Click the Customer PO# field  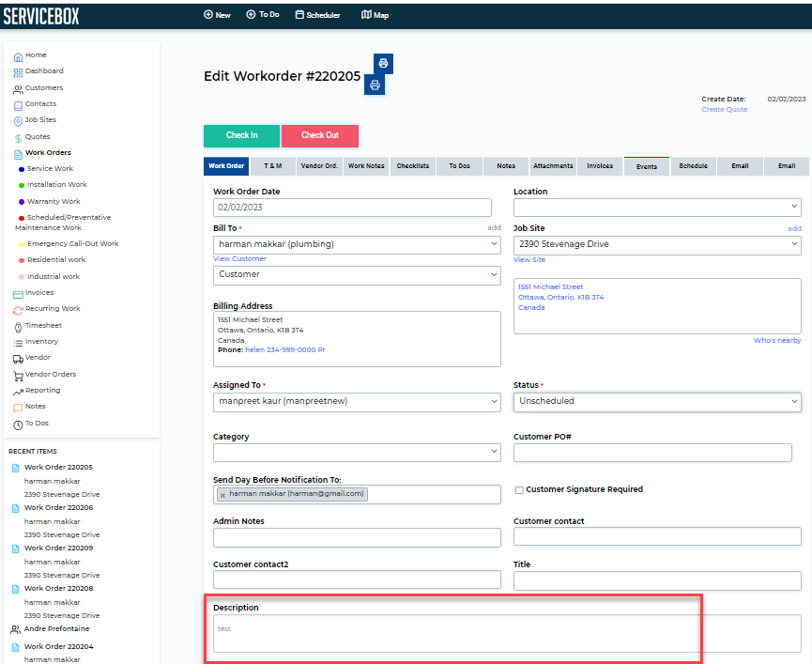tap(652, 453)
